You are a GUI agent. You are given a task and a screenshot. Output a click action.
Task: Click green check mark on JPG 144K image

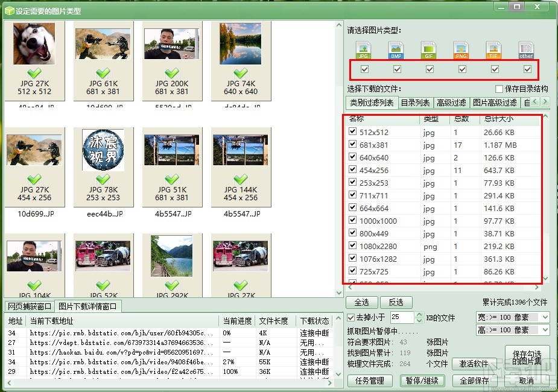pos(241,179)
